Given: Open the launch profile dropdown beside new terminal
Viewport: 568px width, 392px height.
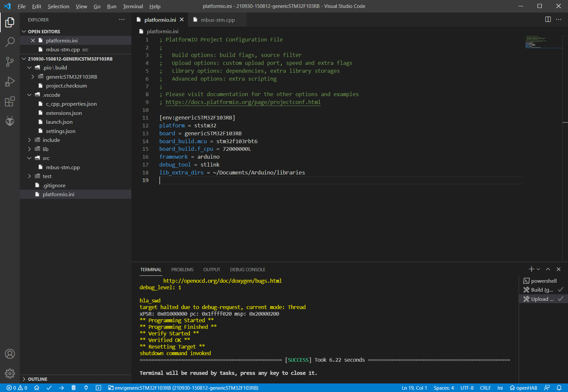Looking at the screenshot, I should coord(538,269).
